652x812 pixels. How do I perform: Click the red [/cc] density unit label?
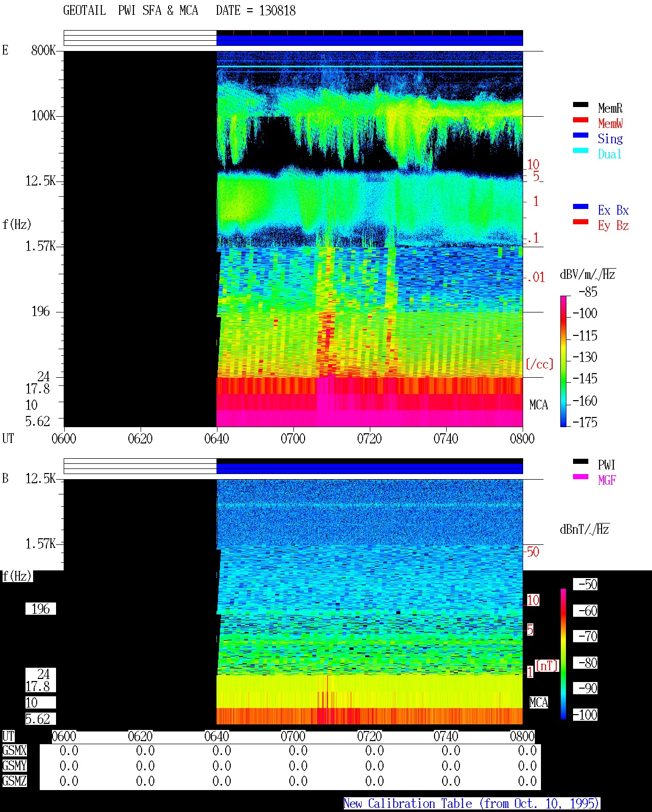[539, 364]
